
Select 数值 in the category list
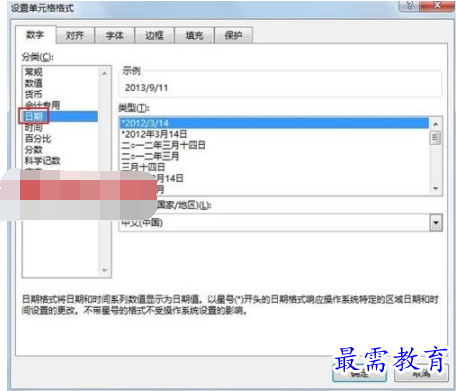tap(61, 83)
